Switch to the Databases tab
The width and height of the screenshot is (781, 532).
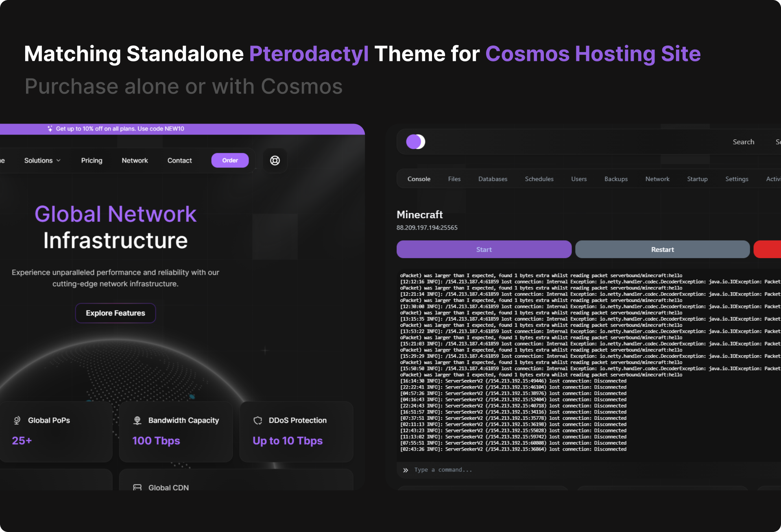point(493,179)
